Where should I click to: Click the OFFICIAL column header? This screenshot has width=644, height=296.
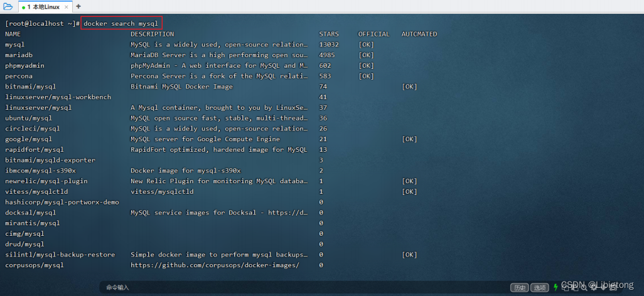[x=373, y=34]
